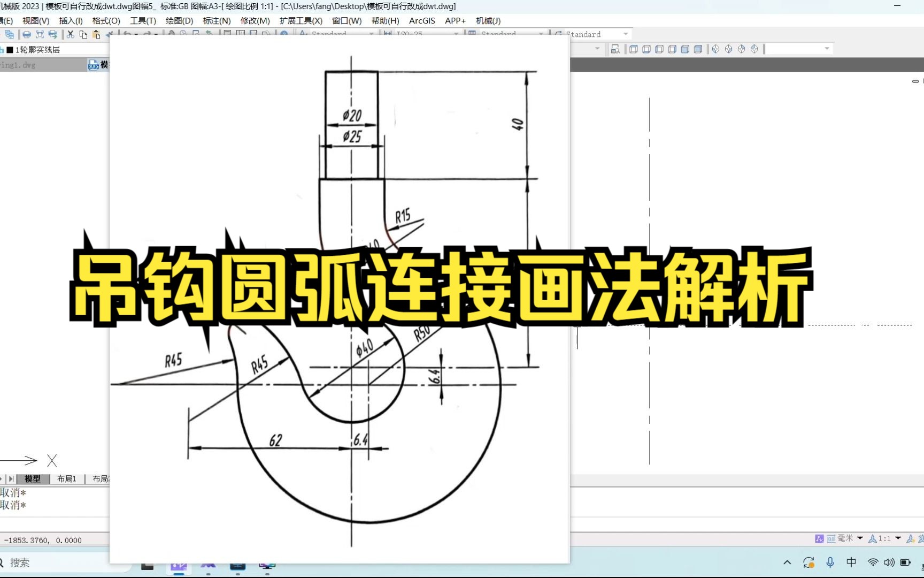Select the third isometric view icon
This screenshot has height=578, width=924.
[742, 49]
